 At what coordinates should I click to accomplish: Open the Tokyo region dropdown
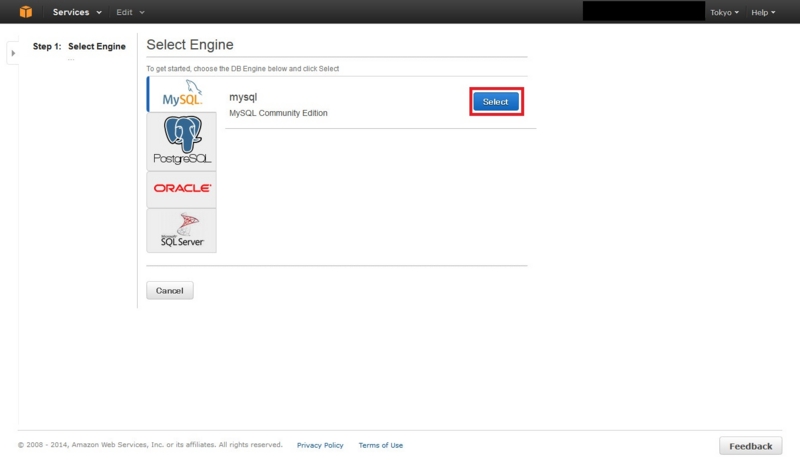tap(724, 12)
